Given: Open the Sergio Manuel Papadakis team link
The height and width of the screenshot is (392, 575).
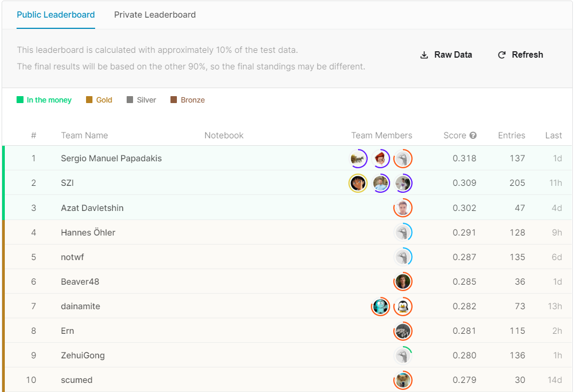Looking at the screenshot, I should click(111, 159).
